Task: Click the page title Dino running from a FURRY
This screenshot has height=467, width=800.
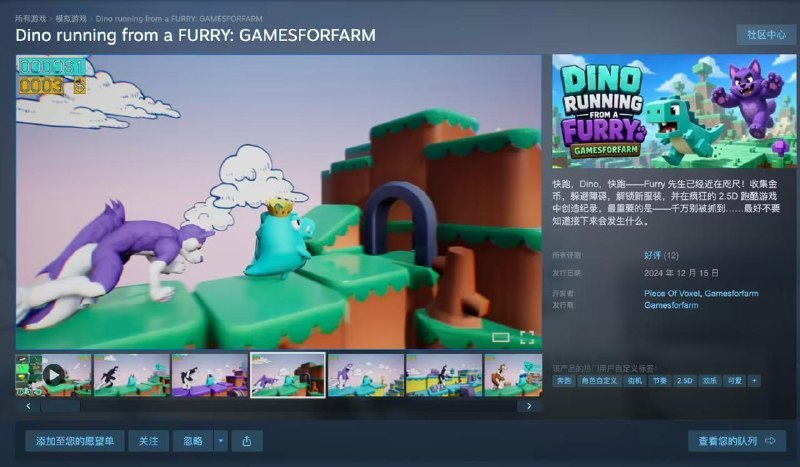Action: click(195, 35)
